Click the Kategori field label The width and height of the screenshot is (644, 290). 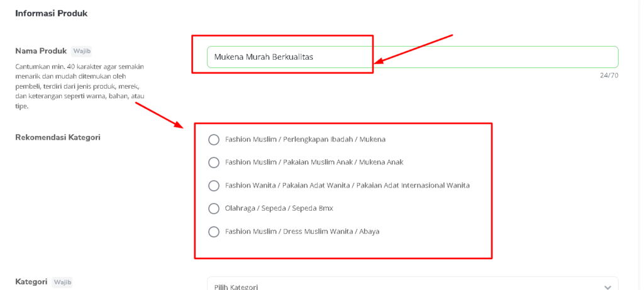(x=31, y=282)
